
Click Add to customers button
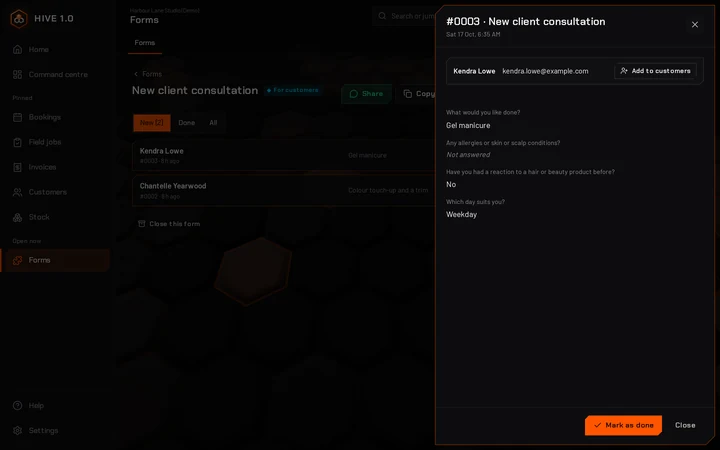click(x=655, y=71)
